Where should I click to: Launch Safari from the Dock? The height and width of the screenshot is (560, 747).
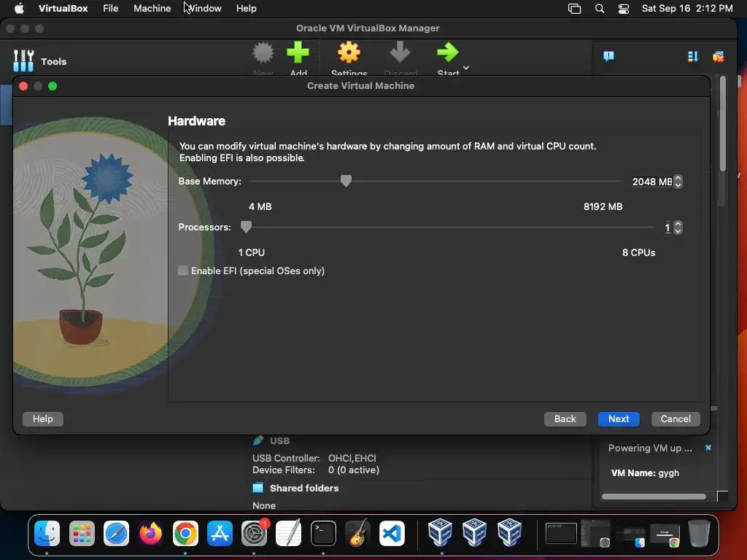pos(116,533)
